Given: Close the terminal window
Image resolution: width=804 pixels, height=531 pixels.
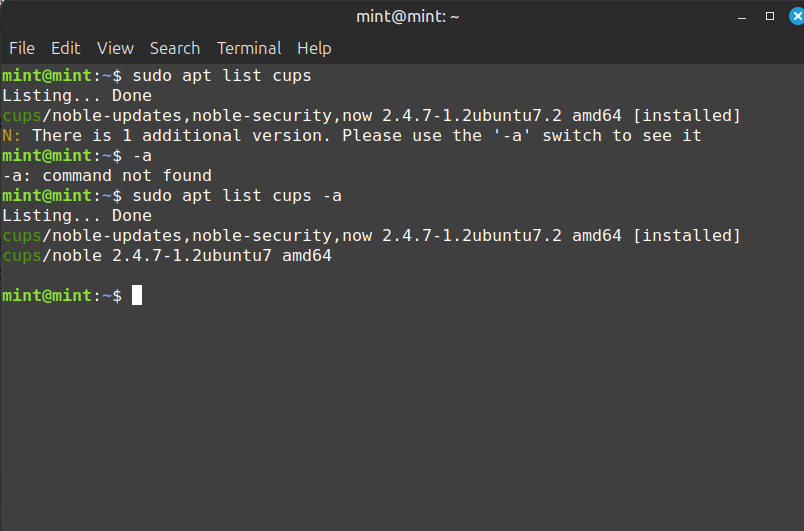Looking at the screenshot, I should (796, 16).
